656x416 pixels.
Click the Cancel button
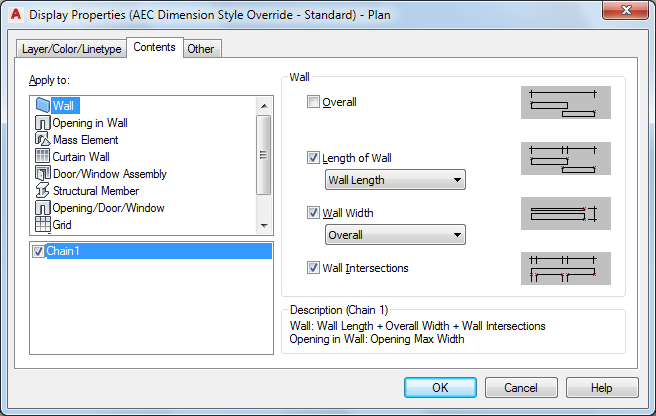click(x=521, y=387)
